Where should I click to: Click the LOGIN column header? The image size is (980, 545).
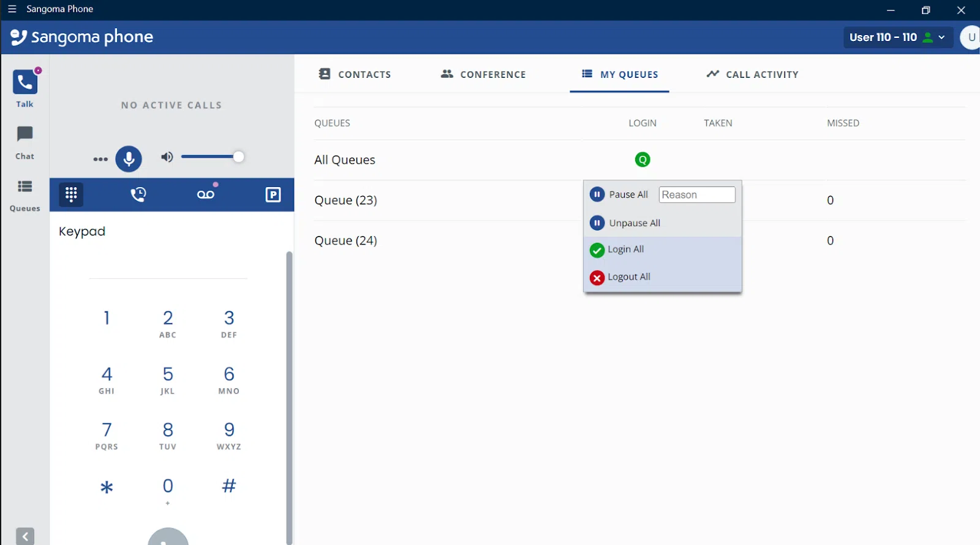tap(643, 123)
